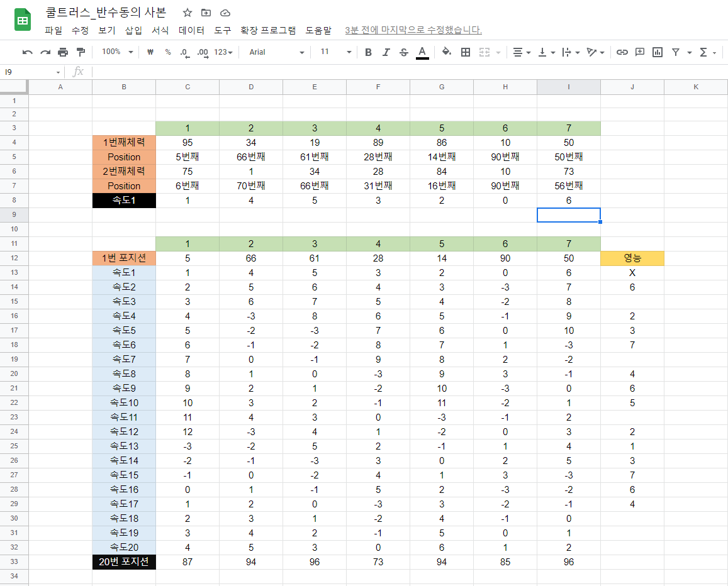Create a filter icon

point(676,52)
